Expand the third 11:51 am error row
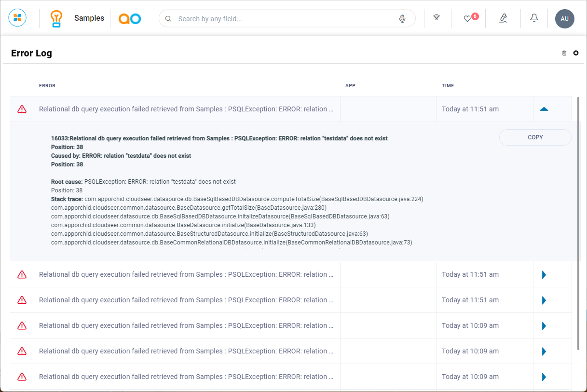Screen dimensions: 587x392 coord(544,300)
